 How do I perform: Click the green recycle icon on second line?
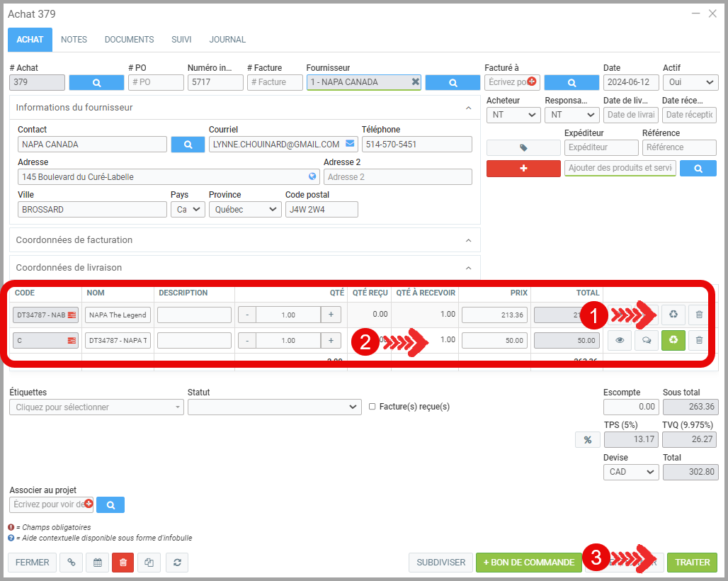[673, 341]
